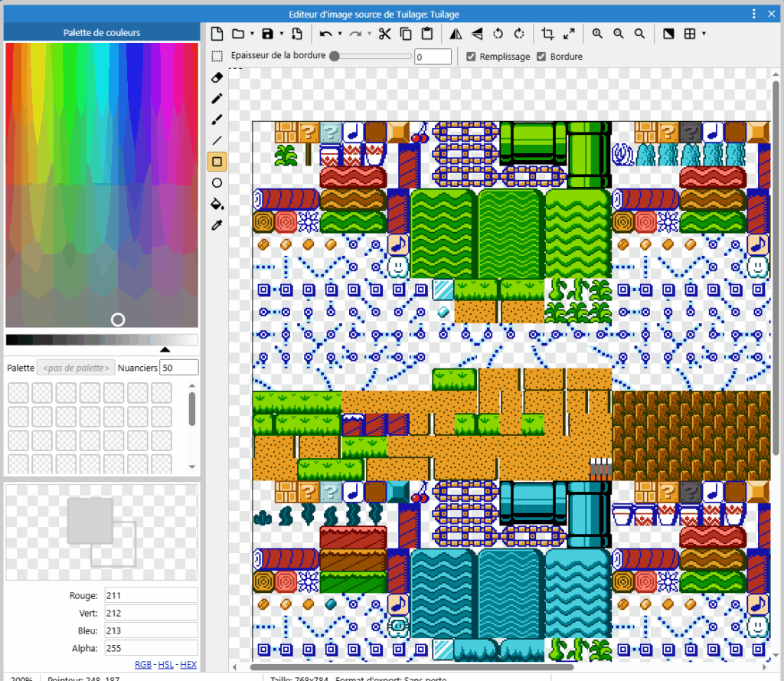The width and height of the screenshot is (784, 681).
Task: Open the undo history dropdown arrow
Action: [340, 34]
